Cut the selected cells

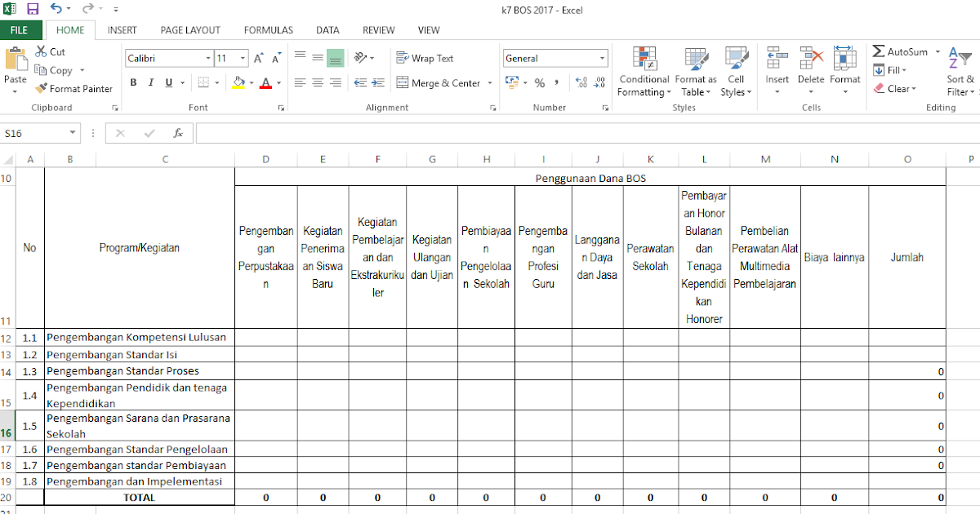coord(51,51)
